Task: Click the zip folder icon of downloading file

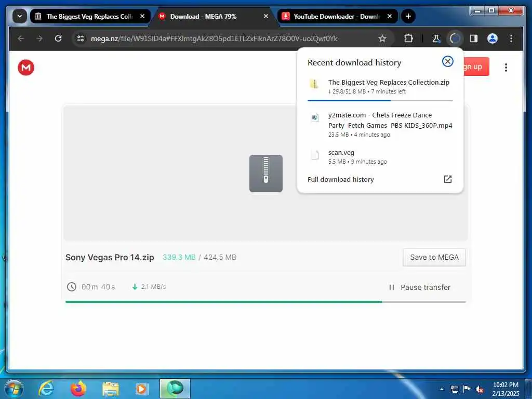Action: 314,84
